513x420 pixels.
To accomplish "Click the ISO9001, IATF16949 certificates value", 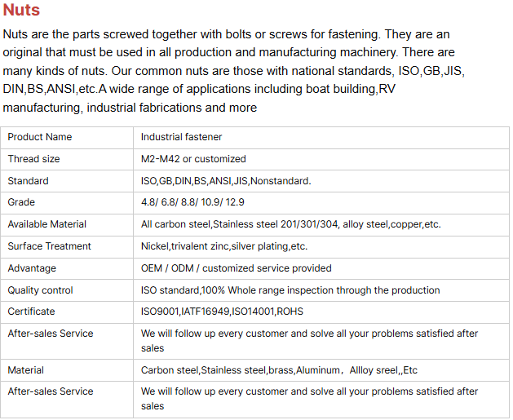I will [223, 312].
